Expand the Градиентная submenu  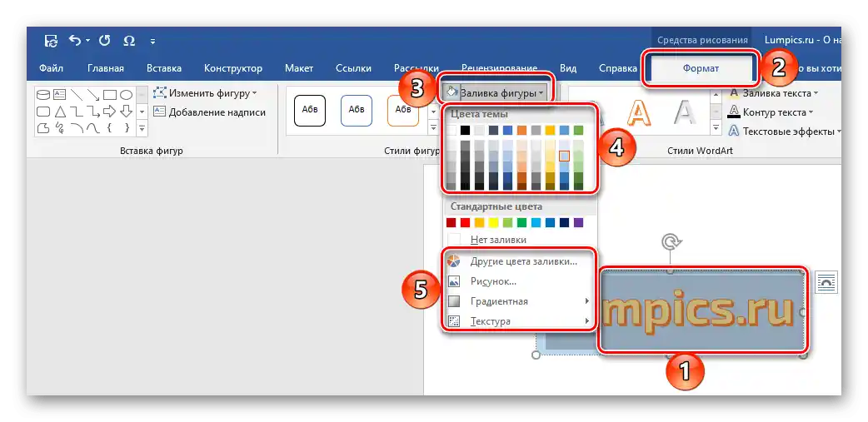click(521, 301)
